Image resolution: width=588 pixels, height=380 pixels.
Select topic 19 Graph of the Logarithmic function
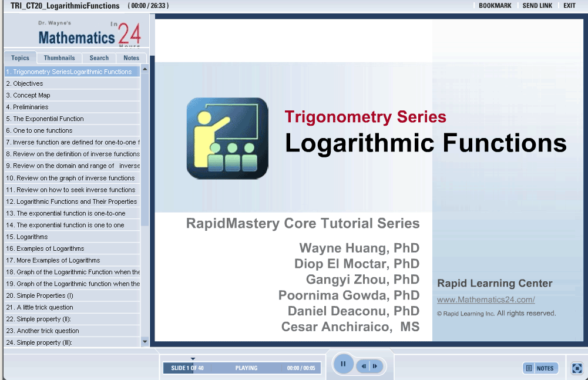[x=72, y=284]
